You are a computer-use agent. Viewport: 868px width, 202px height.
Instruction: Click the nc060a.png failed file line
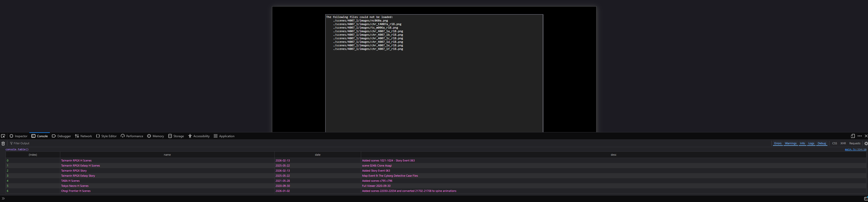click(x=361, y=21)
